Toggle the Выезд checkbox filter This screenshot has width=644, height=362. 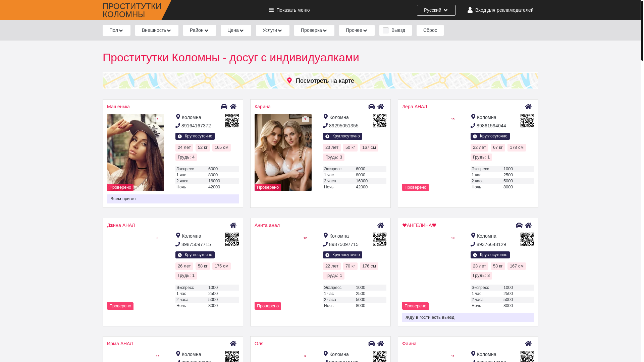[386, 30]
